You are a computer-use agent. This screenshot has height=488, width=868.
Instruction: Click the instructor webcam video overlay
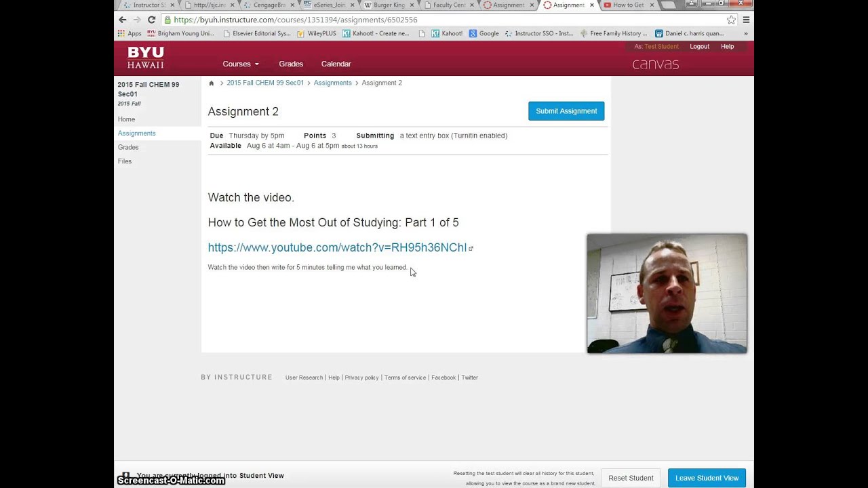pyautogui.click(x=667, y=293)
